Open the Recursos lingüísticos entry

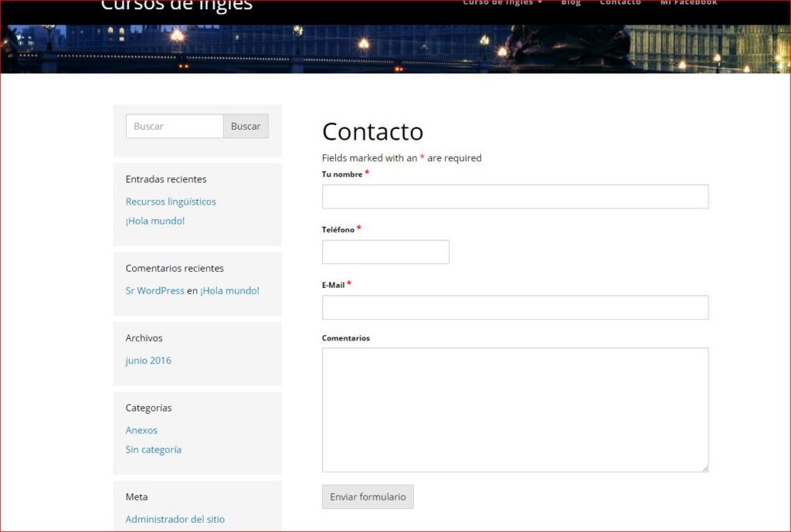(x=171, y=202)
